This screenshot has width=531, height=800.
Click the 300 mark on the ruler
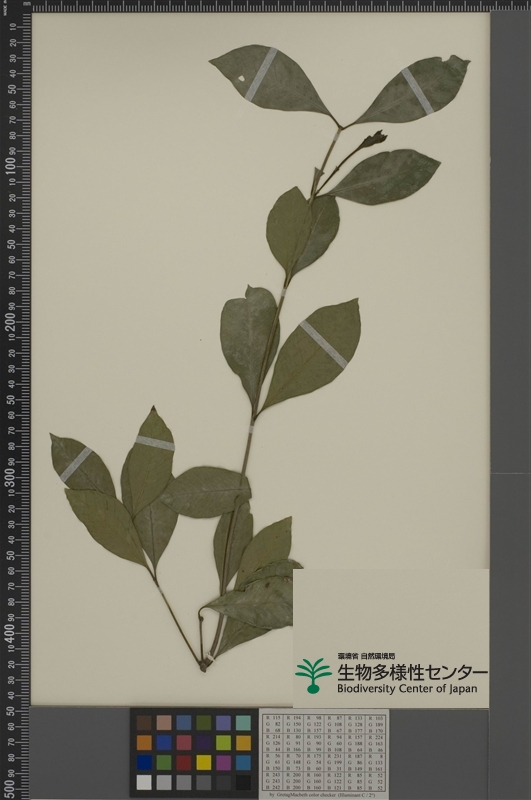coord(10,476)
